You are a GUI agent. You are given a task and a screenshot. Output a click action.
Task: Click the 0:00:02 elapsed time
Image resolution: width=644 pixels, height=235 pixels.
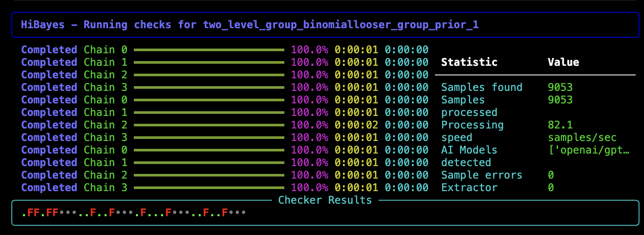coord(355,125)
